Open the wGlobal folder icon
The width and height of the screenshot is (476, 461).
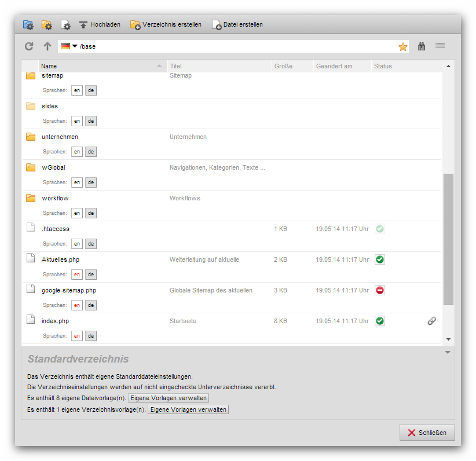pos(31,167)
